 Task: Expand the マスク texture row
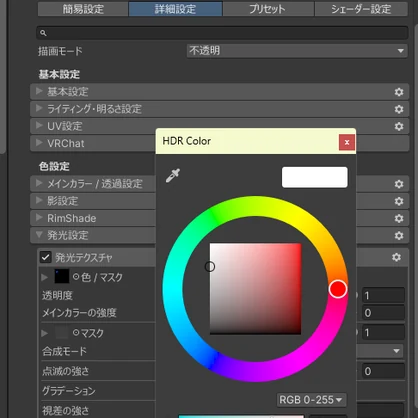tap(44, 333)
